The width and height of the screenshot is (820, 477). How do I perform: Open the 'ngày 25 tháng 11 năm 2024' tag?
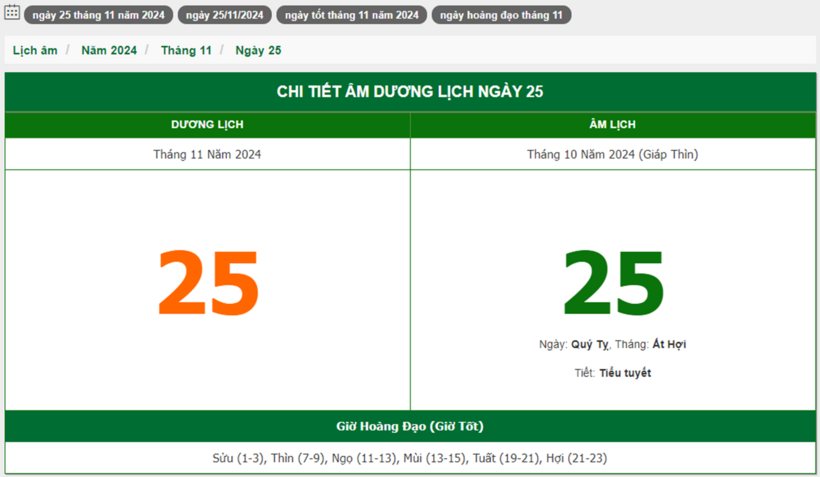pyautogui.click(x=98, y=15)
